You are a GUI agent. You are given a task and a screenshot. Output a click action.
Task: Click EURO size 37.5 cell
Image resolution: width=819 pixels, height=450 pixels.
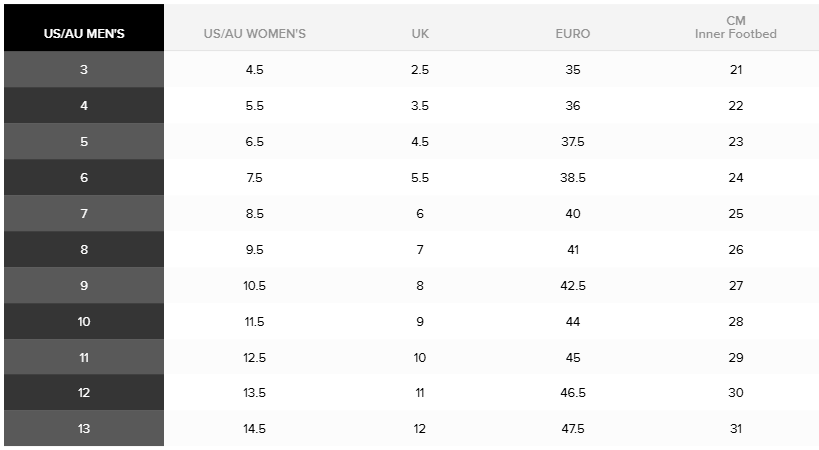coord(573,142)
